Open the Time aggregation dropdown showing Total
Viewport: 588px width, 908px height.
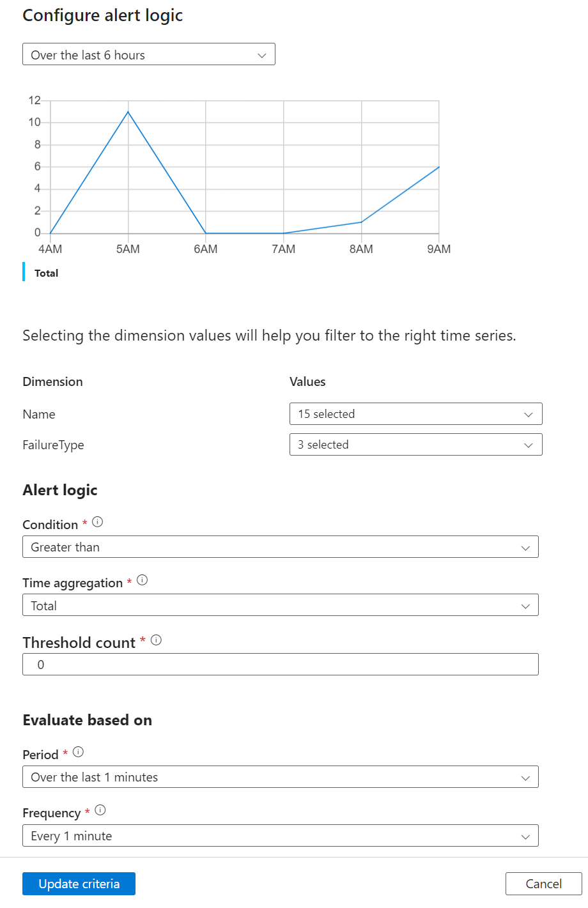click(x=280, y=605)
